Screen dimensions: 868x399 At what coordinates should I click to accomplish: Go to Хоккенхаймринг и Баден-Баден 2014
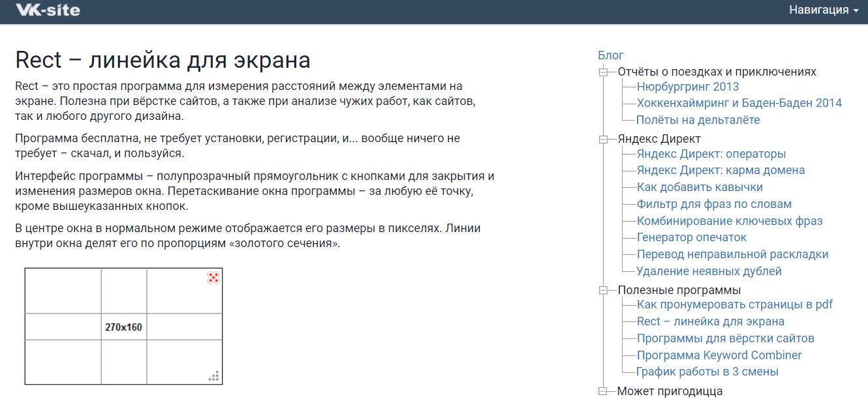pos(739,103)
